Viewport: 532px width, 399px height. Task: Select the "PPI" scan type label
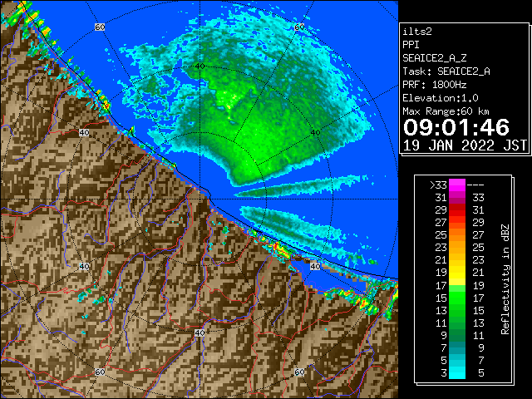pyautogui.click(x=411, y=45)
